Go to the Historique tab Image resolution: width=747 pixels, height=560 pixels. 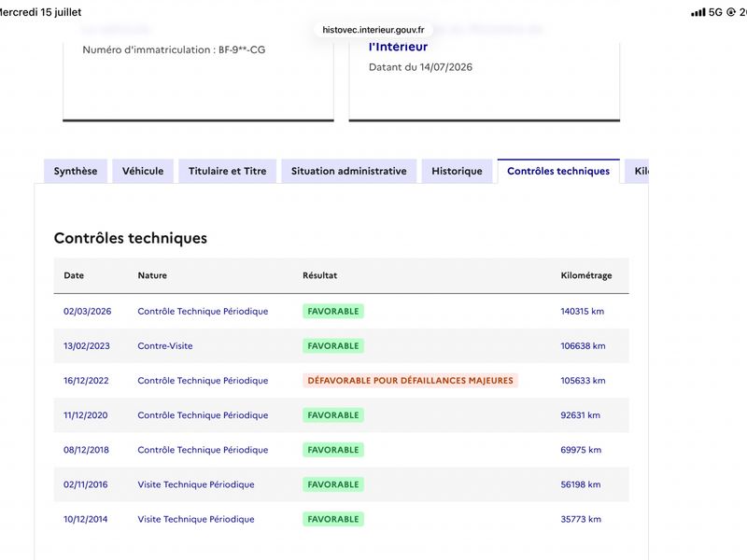point(457,171)
